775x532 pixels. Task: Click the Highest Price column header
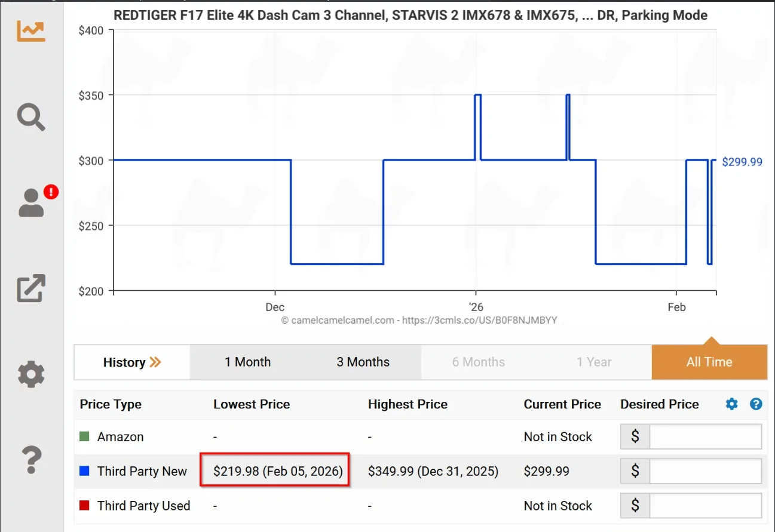[408, 404]
